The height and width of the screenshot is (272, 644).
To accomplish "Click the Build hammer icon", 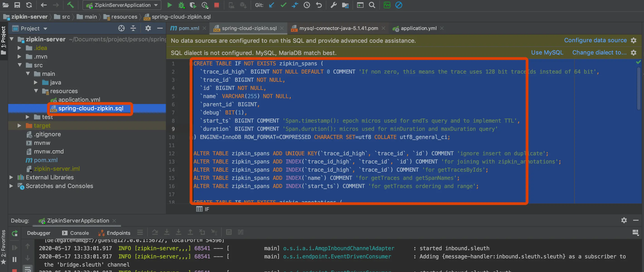I will tap(70, 5).
